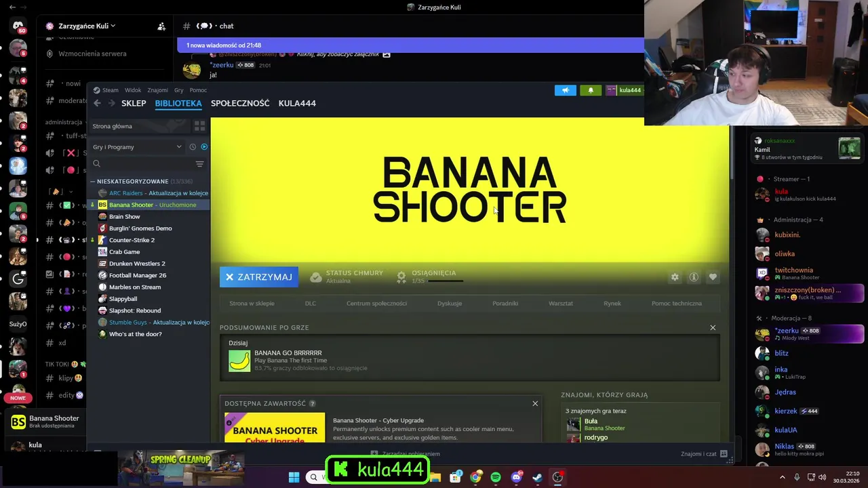Open Znajomi i czat in Steam
This screenshot has height=488, width=868.
pos(704,454)
